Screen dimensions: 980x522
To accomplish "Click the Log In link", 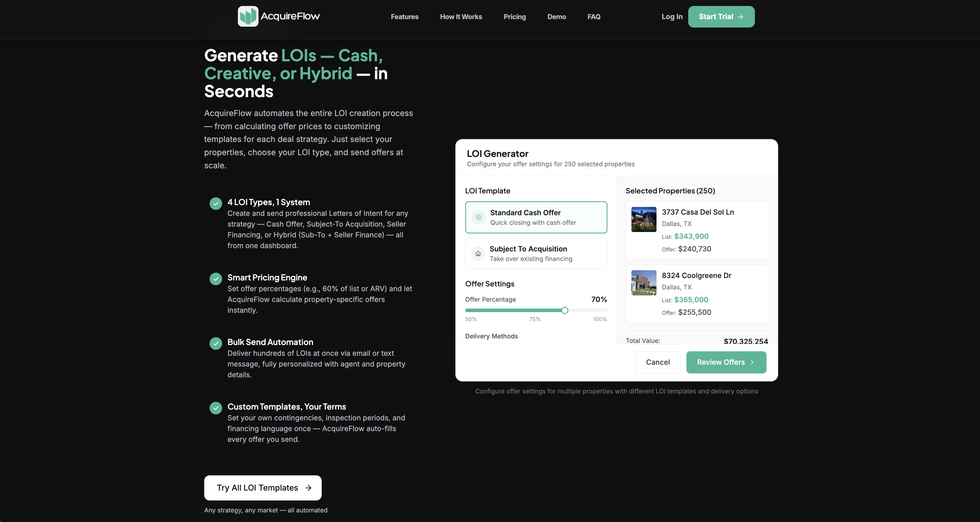I will 672,17.
